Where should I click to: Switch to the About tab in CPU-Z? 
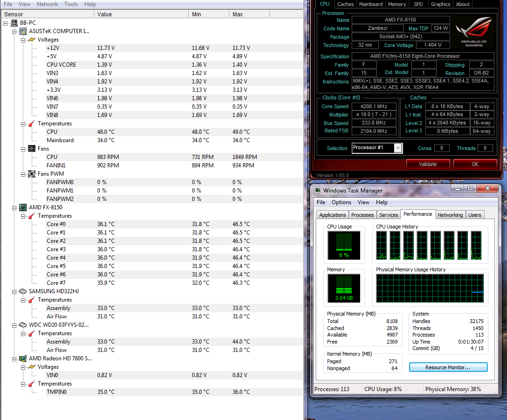[x=462, y=4]
